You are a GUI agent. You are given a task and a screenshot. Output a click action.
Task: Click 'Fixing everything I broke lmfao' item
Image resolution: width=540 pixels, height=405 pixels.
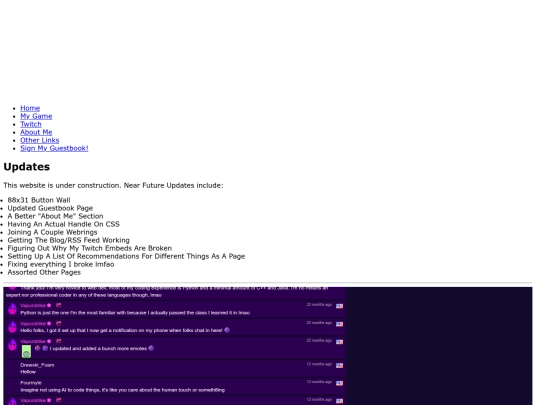[x=61, y=264]
